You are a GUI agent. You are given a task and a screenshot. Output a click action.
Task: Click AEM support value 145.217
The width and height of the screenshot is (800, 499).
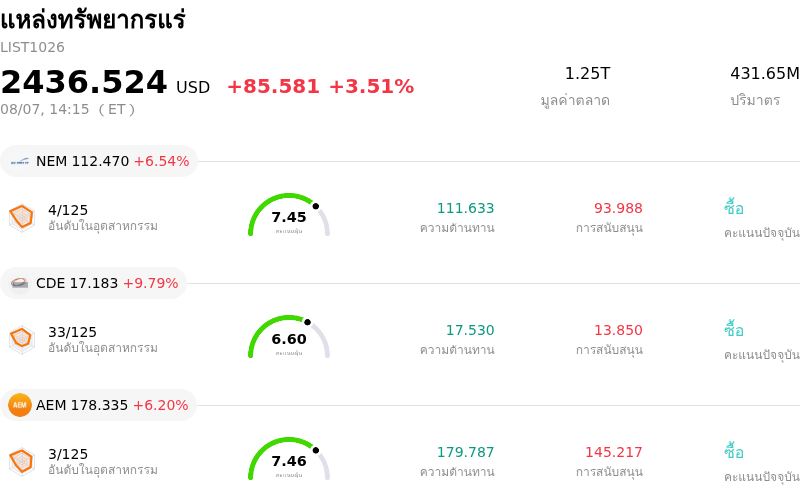(x=614, y=452)
